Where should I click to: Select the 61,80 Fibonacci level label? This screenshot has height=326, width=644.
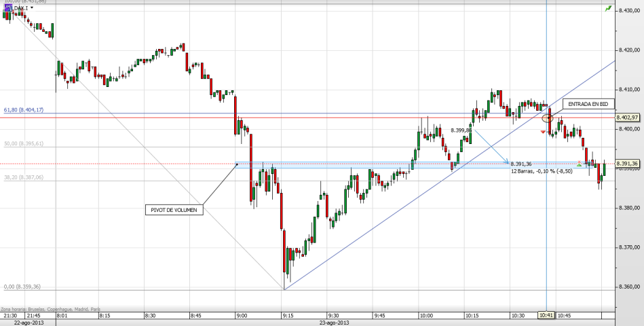pyautogui.click(x=24, y=109)
